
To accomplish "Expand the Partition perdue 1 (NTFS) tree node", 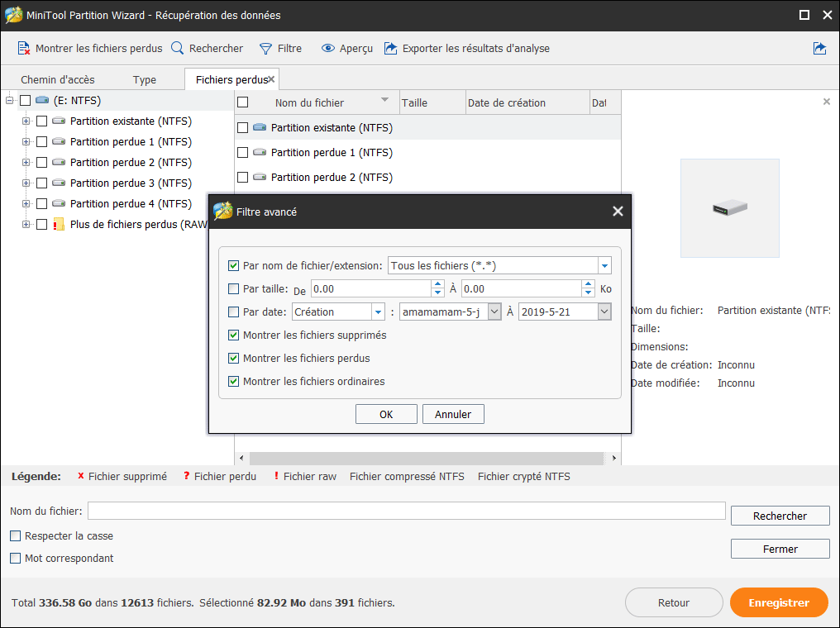I will (x=26, y=141).
